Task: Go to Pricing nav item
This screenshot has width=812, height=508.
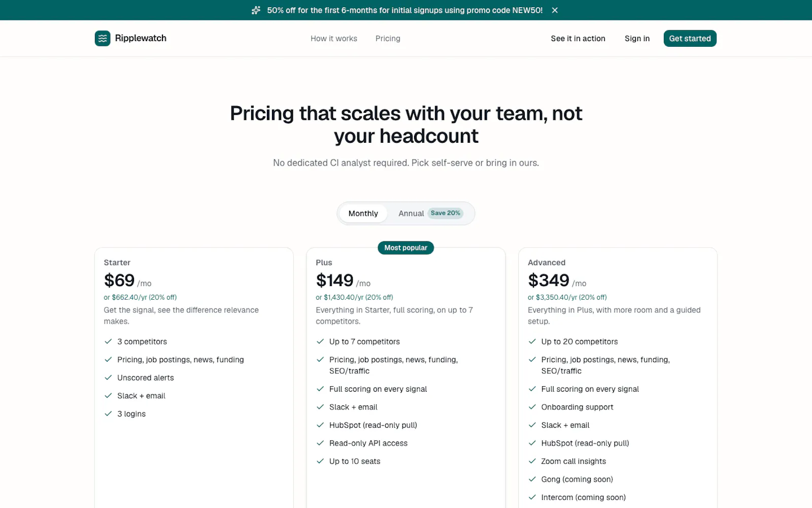Action: 388,39
